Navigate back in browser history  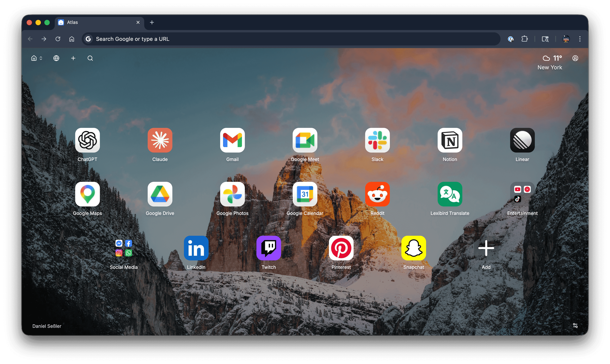coord(30,39)
